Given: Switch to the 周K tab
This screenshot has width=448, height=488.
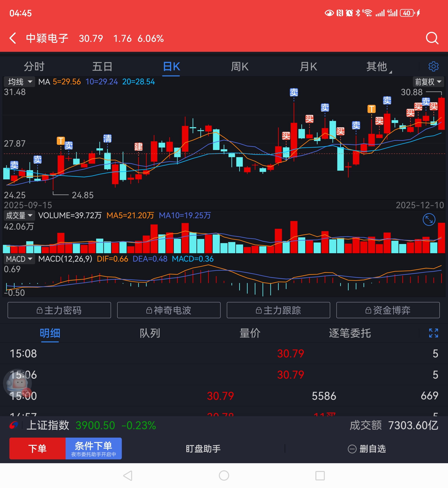Looking at the screenshot, I should coord(240,67).
